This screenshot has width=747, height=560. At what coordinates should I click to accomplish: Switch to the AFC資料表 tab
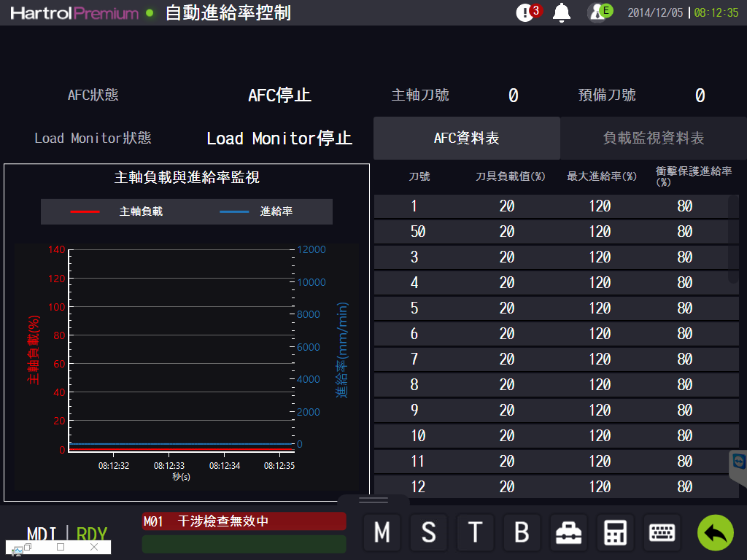pos(466,138)
